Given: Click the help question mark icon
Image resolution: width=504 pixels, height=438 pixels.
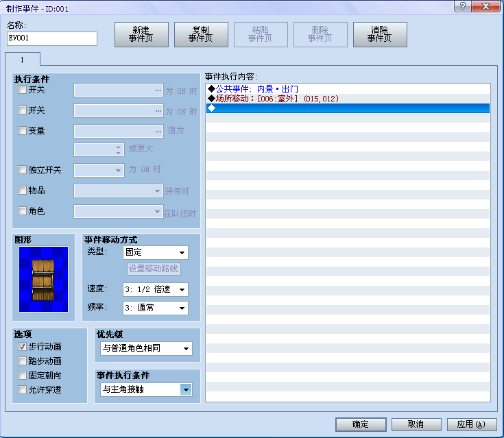Looking at the screenshot, I should [464, 6].
